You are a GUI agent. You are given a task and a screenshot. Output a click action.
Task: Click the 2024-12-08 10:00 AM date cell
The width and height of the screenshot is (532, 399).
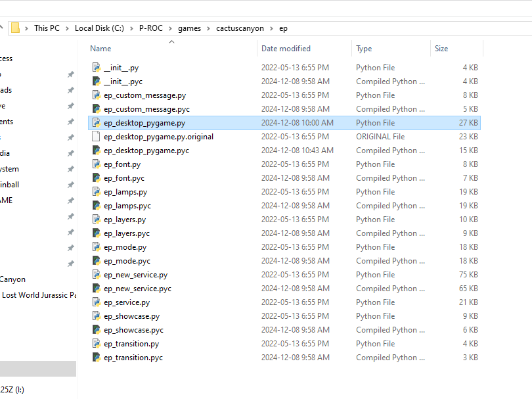pyautogui.click(x=298, y=123)
